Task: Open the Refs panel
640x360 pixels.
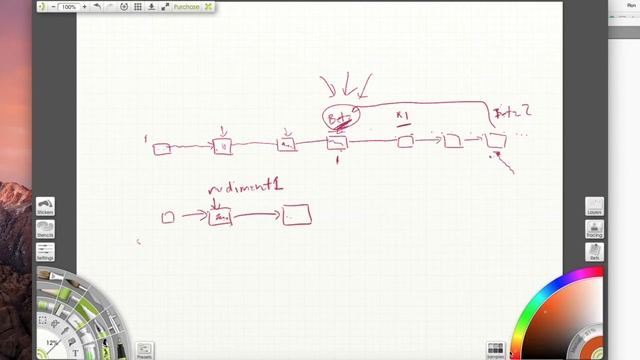Action: click(x=594, y=252)
